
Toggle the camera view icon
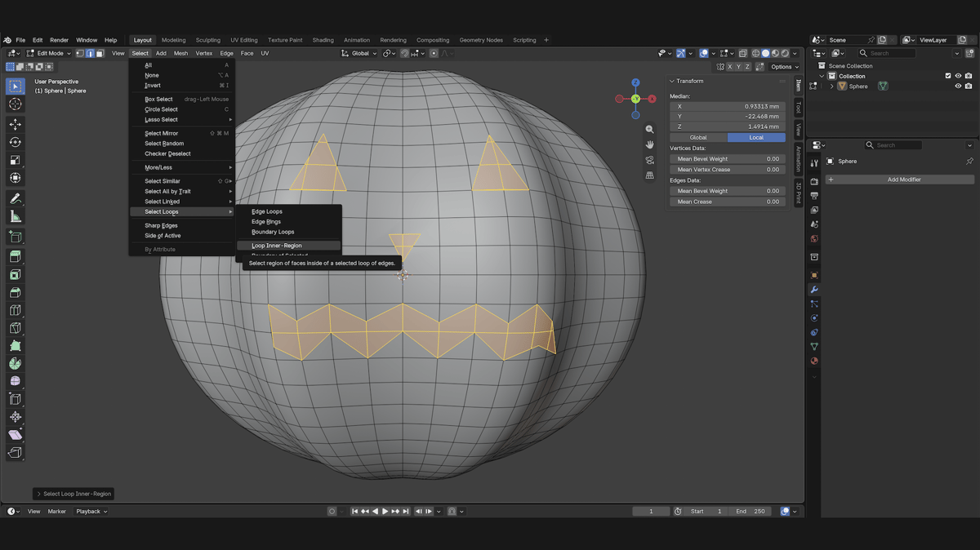pyautogui.click(x=649, y=160)
